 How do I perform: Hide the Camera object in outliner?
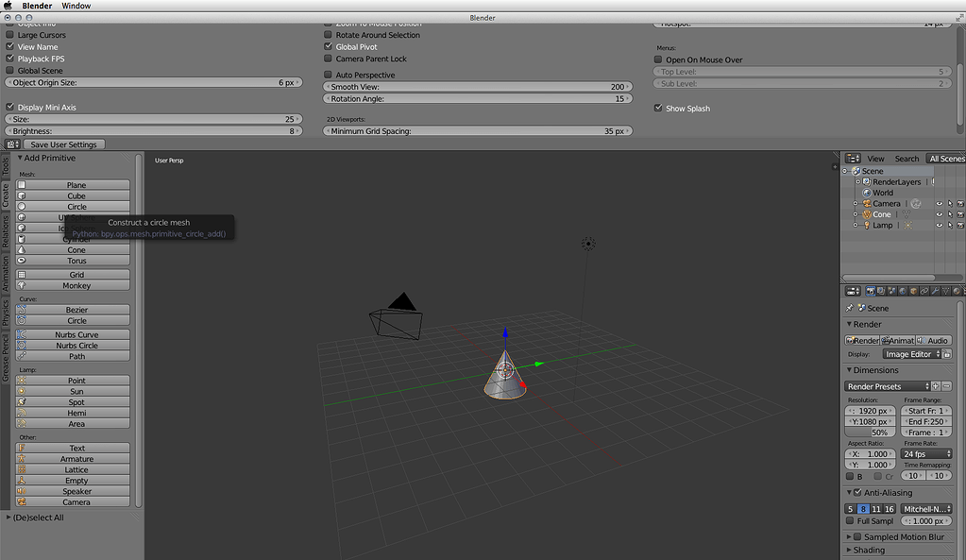coord(939,204)
